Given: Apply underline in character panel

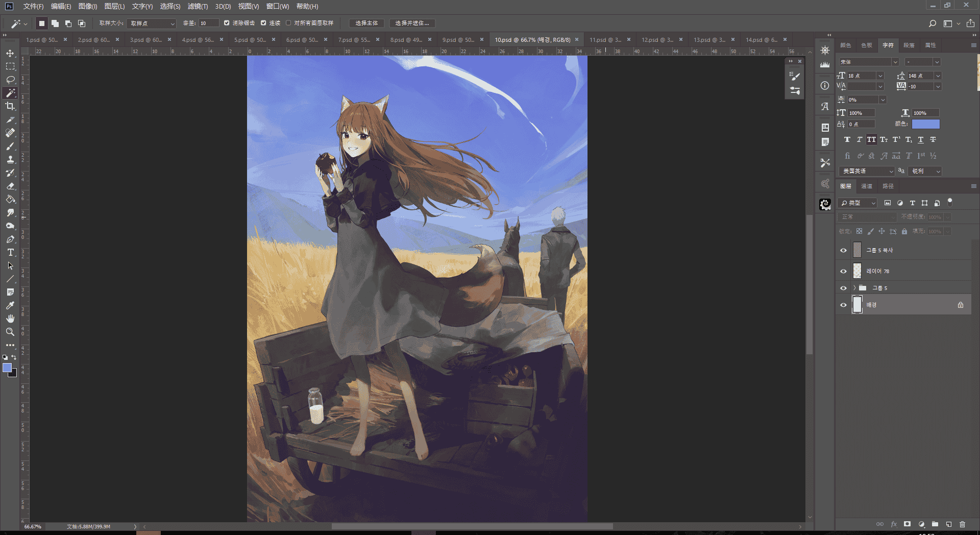Looking at the screenshot, I should pos(921,140).
